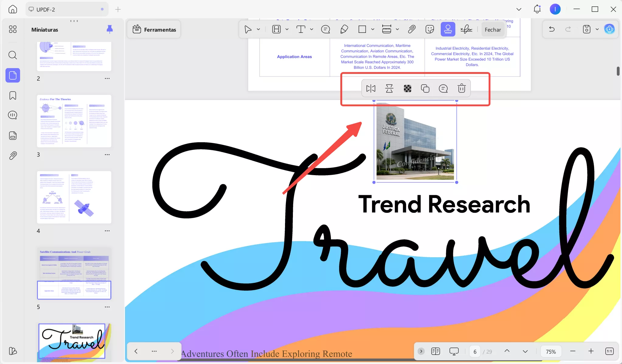Screen dimensions: 622x364
Task: Unpin the Miniaturas panel
Action: click(109, 29)
